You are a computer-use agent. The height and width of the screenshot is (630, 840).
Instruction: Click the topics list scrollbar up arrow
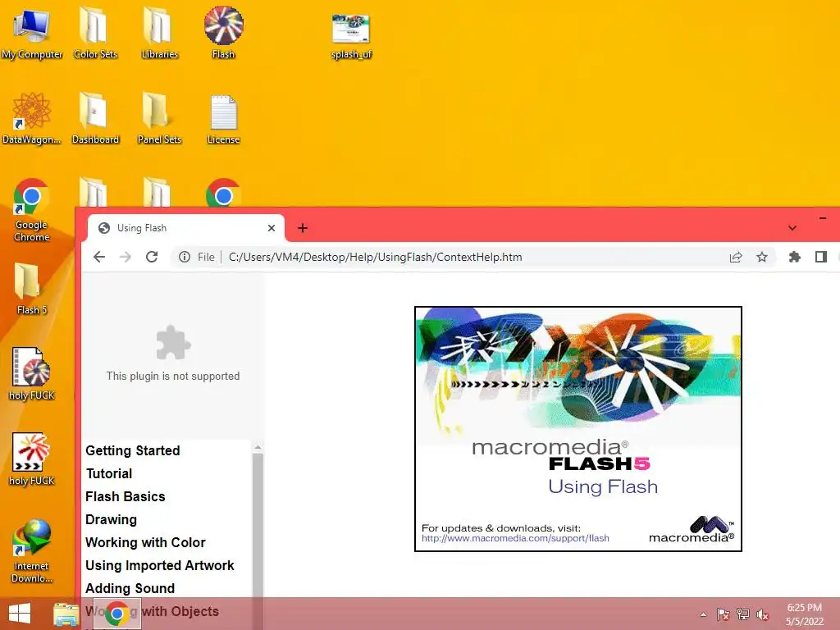pos(258,447)
